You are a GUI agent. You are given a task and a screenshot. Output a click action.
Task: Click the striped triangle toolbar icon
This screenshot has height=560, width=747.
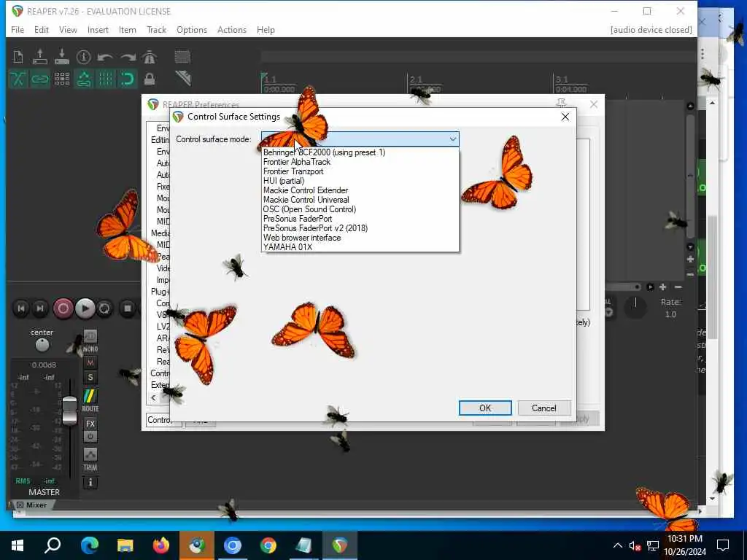coord(183,77)
